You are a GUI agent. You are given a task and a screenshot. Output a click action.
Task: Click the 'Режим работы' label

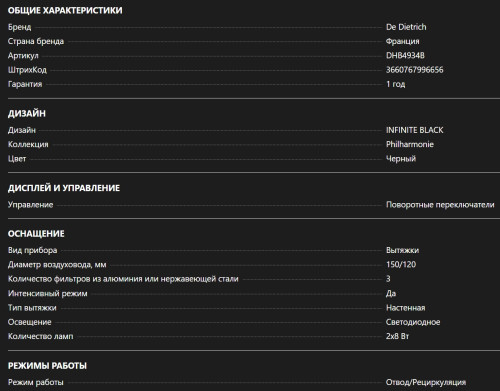(x=36, y=382)
